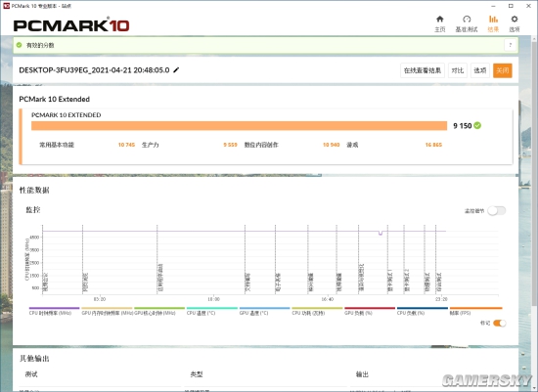Click the green valid-score check icon by 9 150
This screenshot has width=538, height=392.
pyautogui.click(x=477, y=125)
